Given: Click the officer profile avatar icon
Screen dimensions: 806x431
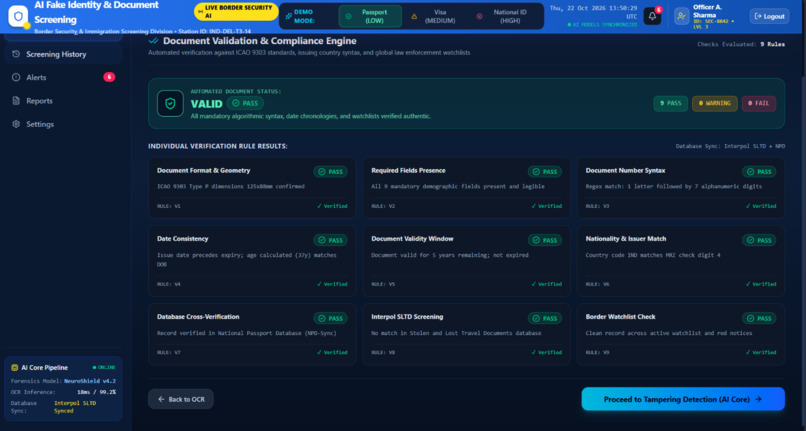Looking at the screenshot, I should [x=681, y=16].
